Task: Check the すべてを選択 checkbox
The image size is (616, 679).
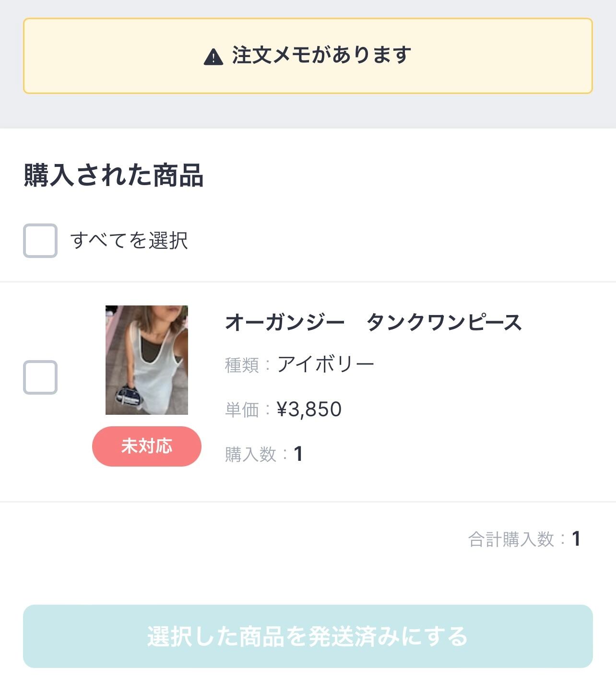Action: coord(40,240)
